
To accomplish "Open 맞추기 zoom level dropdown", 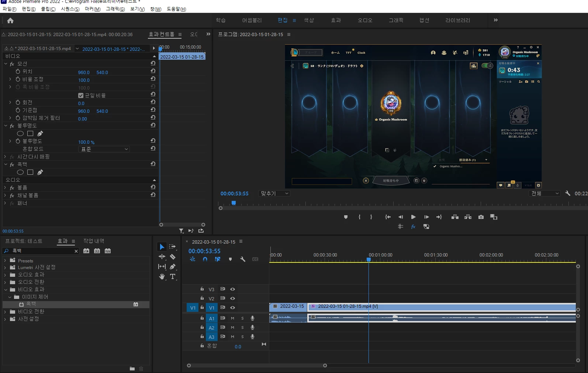I will pyautogui.click(x=274, y=193).
